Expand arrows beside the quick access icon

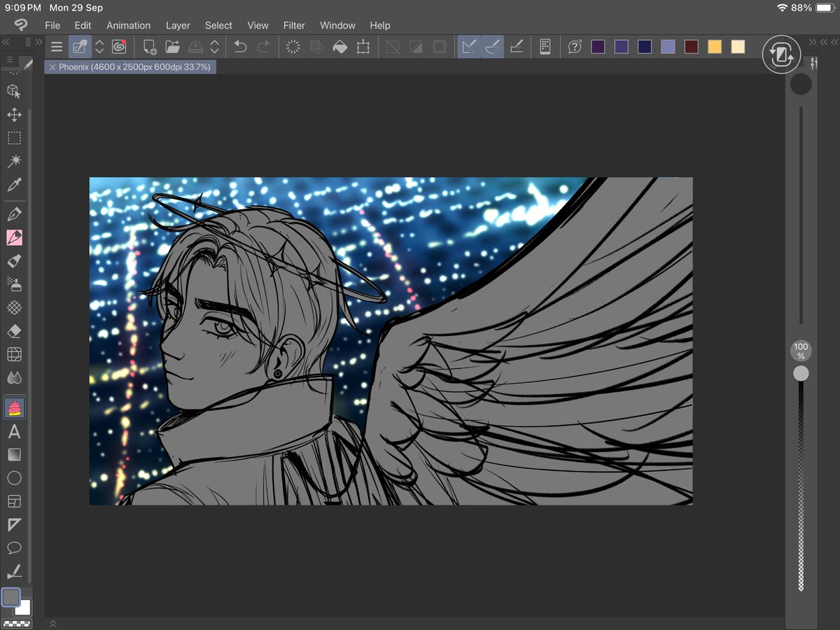click(x=99, y=48)
